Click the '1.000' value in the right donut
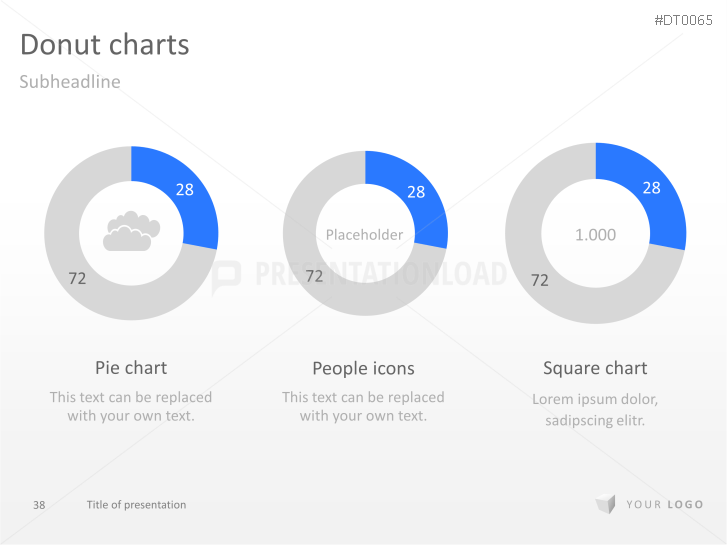Image resolution: width=727 pixels, height=545 pixels. (x=595, y=234)
